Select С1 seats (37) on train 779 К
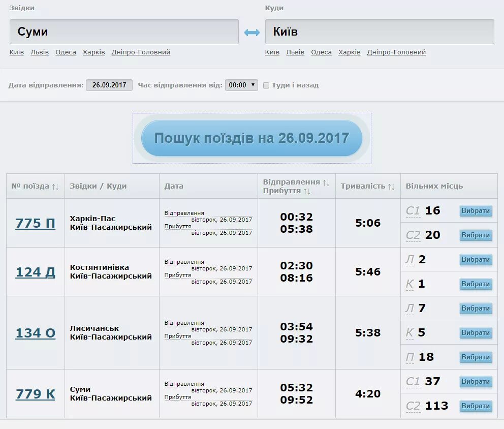Image resolution: width=504 pixels, height=429 pixels. tap(476, 382)
